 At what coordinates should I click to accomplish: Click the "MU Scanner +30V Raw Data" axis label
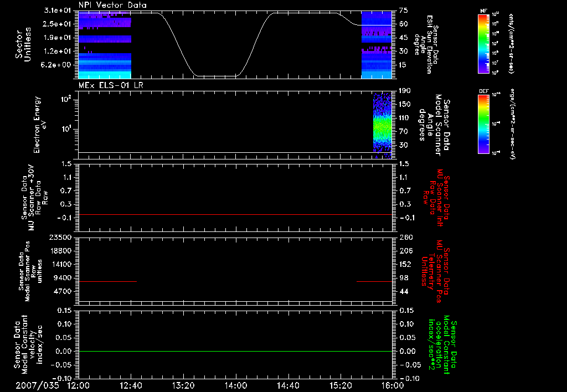35,198
